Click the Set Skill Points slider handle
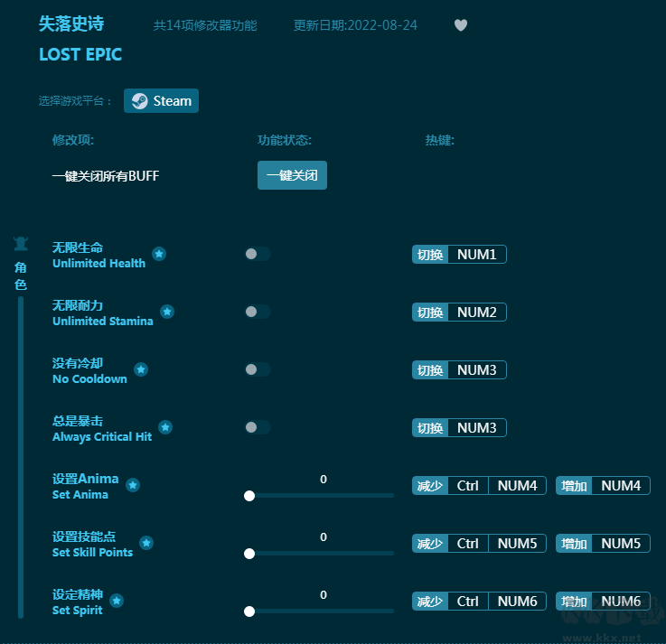 249,554
